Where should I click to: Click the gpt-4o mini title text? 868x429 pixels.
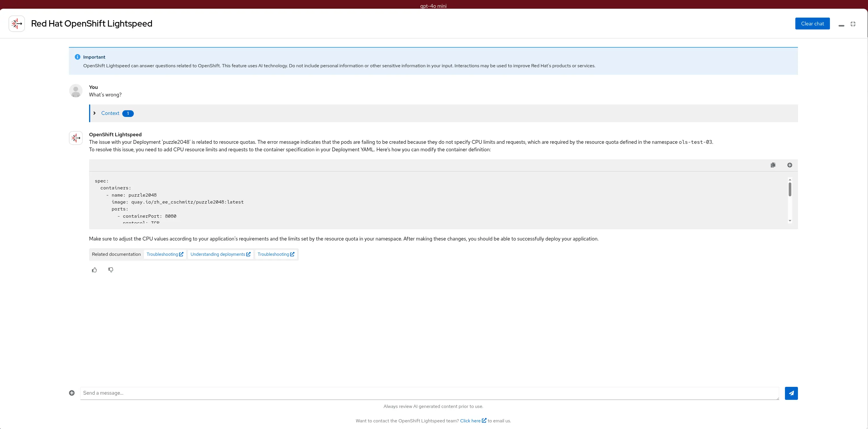pyautogui.click(x=433, y=6)
